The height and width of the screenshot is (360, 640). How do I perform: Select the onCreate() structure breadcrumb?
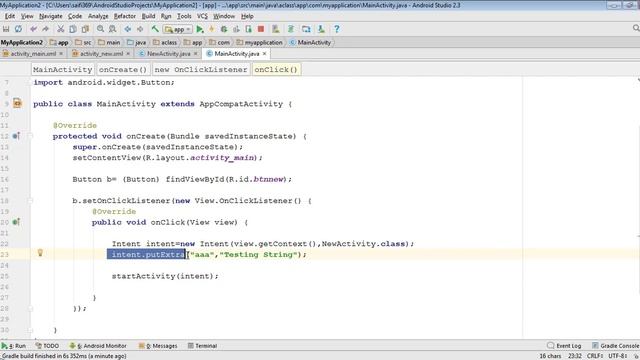[x=123, y=69]
